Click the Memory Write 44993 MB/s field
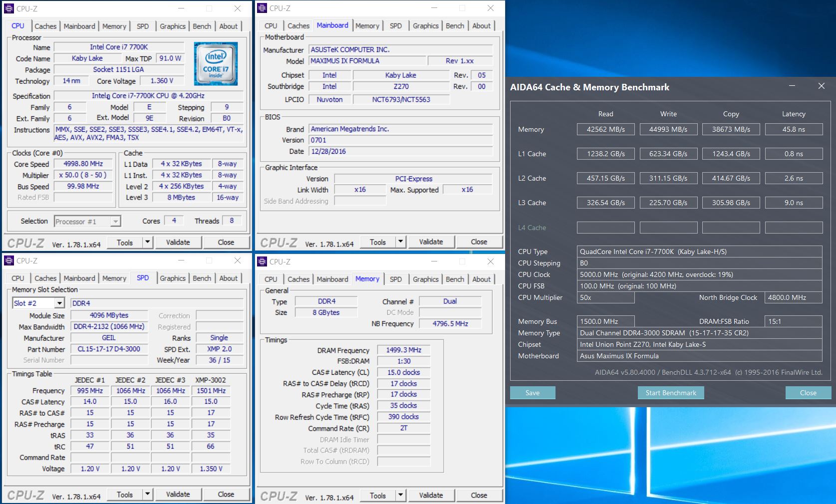The image size is (836, 504). coord(668,129)
